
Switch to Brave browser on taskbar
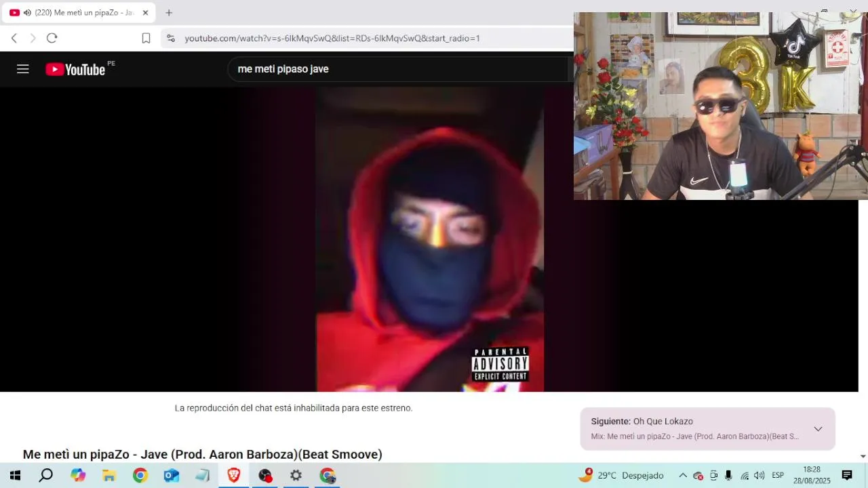pyautogui.click(x=233, y=475)
